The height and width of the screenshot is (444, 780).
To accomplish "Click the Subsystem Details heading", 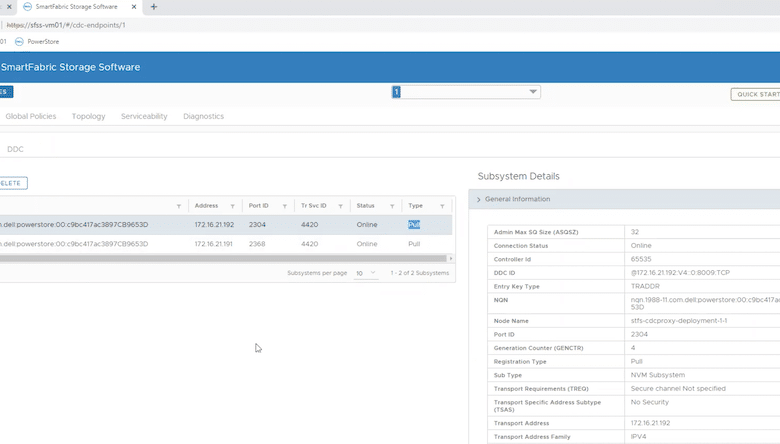I will pos(518,177).
